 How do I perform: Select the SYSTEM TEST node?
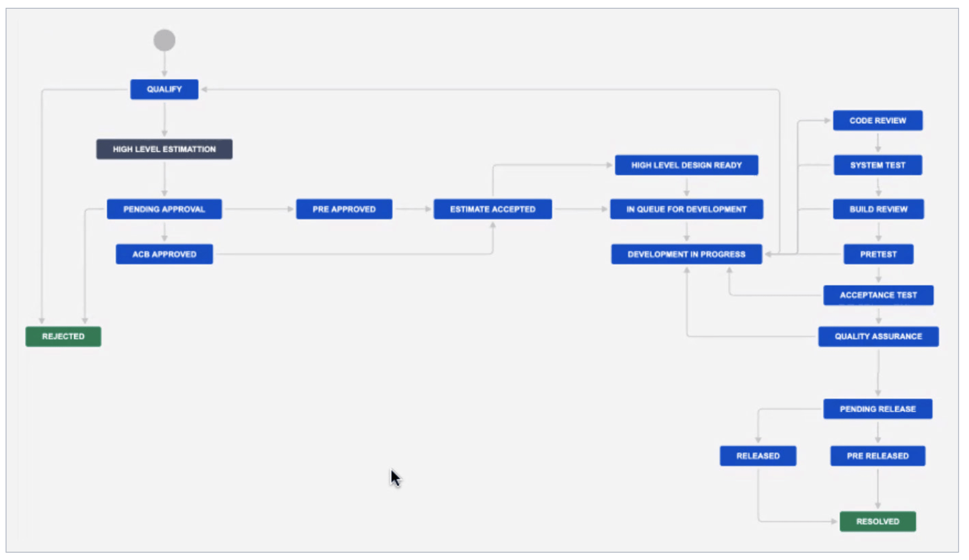click(x=878, y=165)
